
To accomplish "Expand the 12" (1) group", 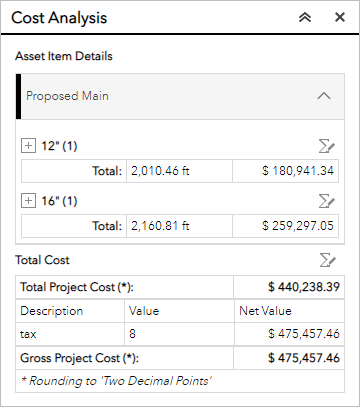I will coord(28,146).
